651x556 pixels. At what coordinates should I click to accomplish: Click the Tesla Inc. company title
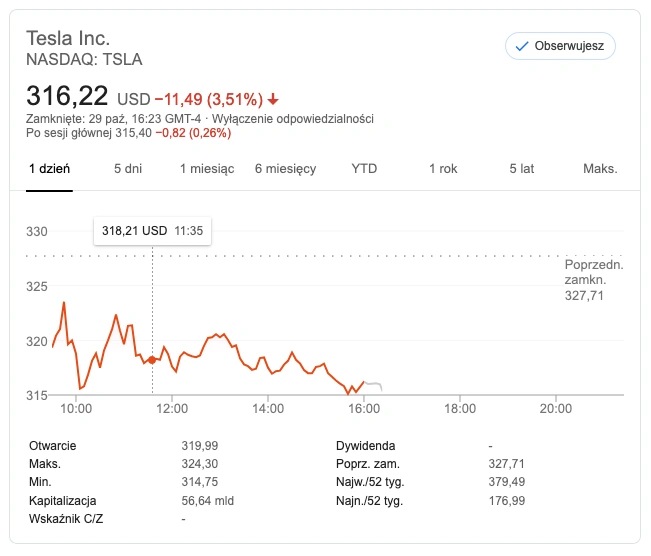68,38
